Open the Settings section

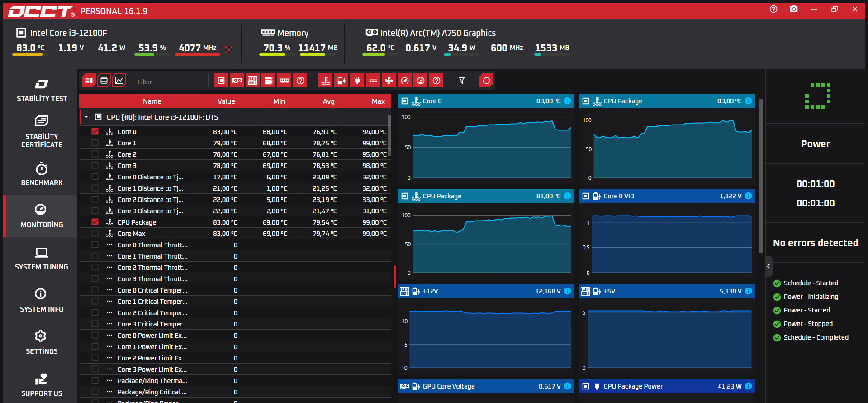point(42,343)
